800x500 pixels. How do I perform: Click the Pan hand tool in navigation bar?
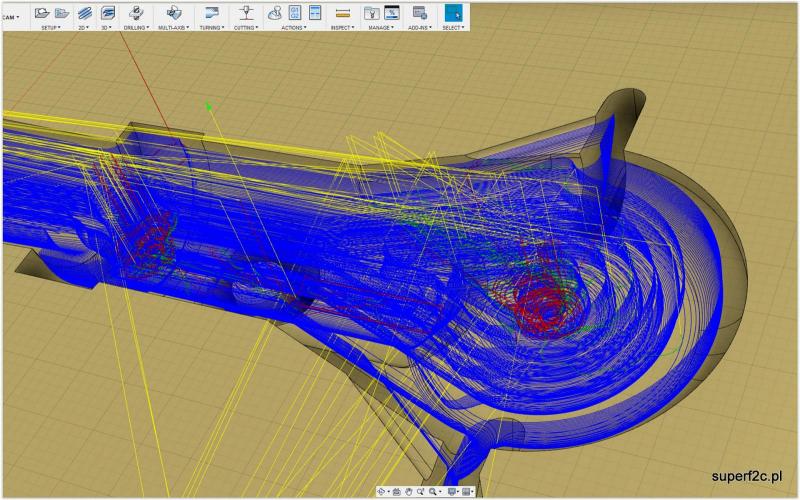click(409, 492)
